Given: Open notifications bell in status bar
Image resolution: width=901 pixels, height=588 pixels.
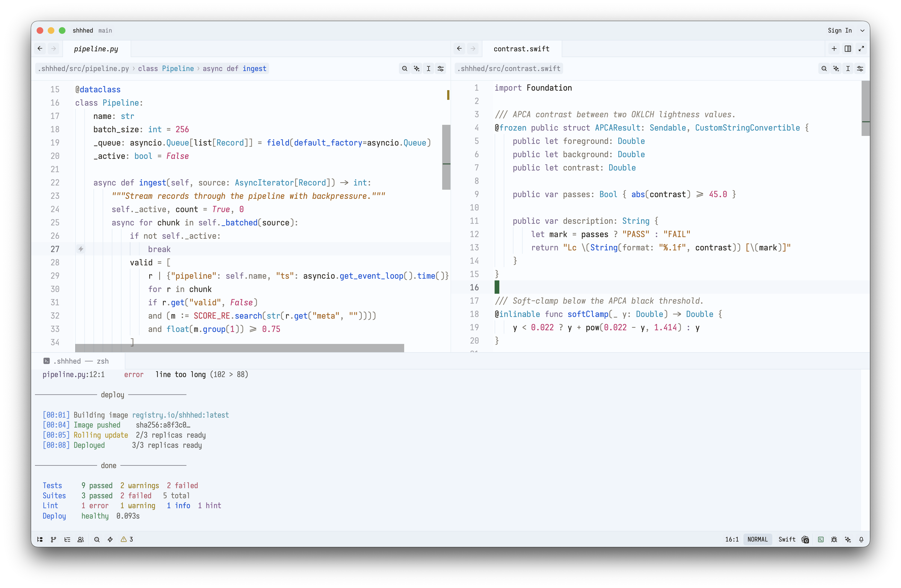Looking at the screenshot, I should [x=861, y=539].
